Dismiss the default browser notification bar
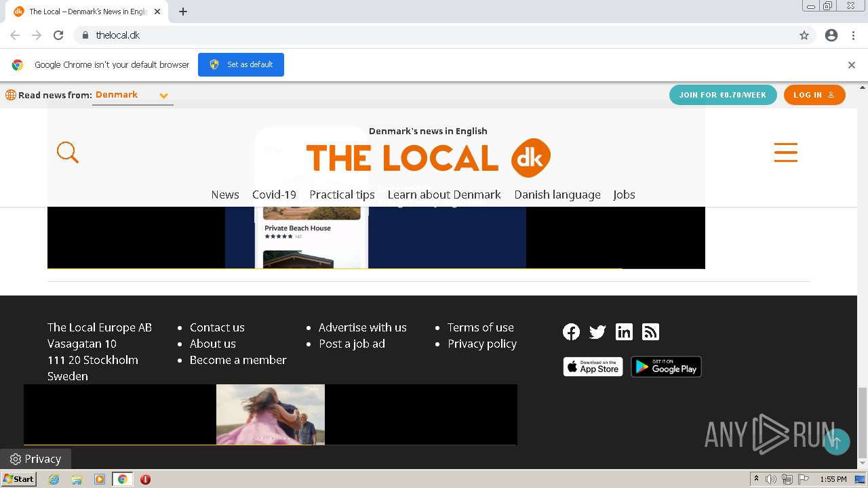The image size is (868, 488). [852, 65]
